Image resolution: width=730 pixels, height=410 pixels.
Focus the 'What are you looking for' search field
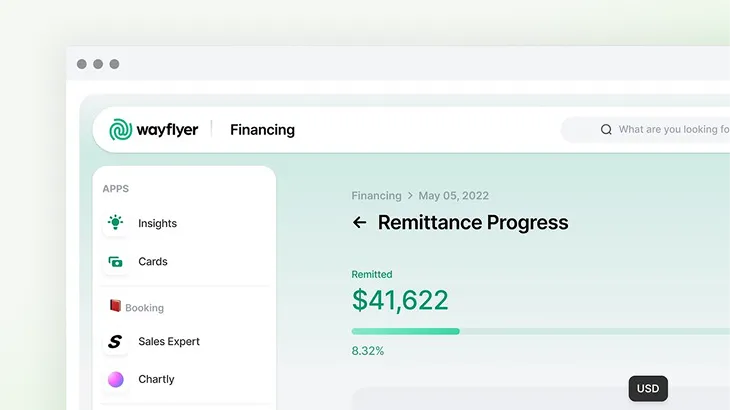[x=672, y=130]
